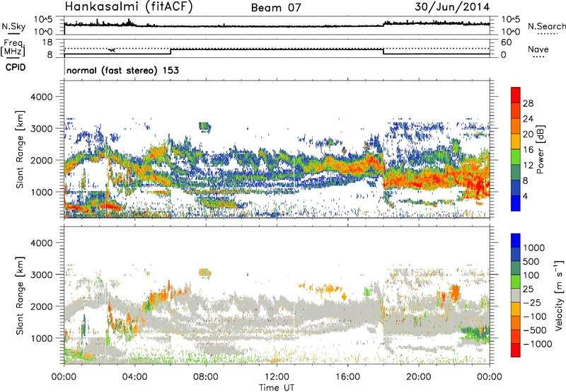Click the blue top of velocity colorbar
The height and width of the screenshot is (392, 566).
[516, 241]
